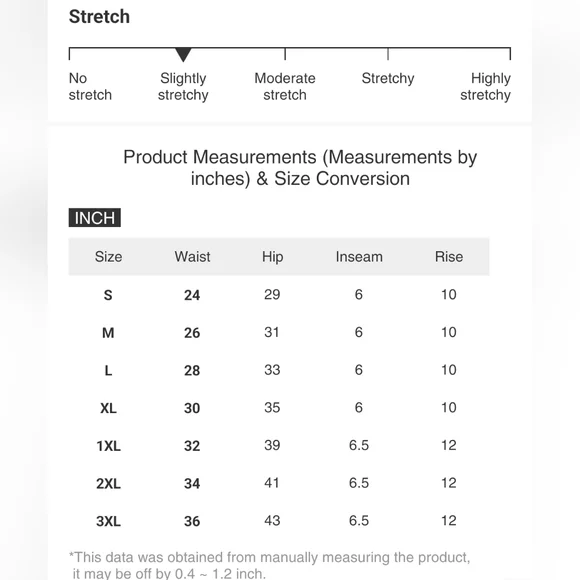Click the waist value 36

tap(192, 521)
